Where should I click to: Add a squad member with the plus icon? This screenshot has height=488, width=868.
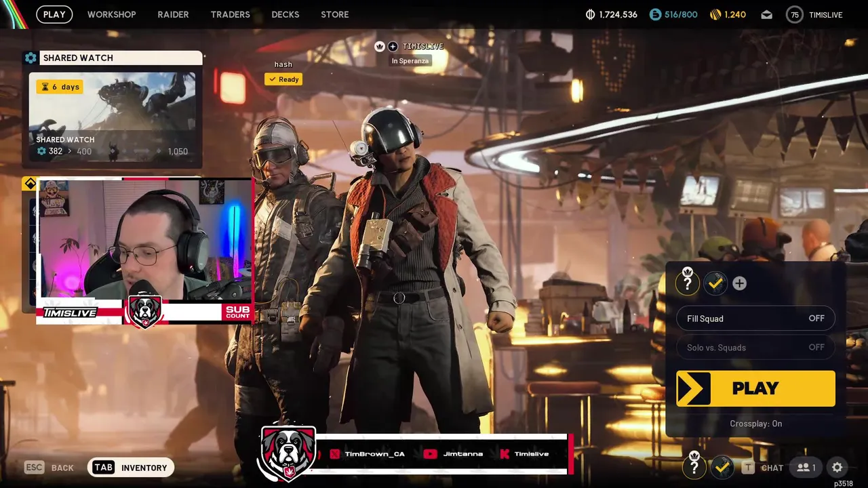(739, 283)
